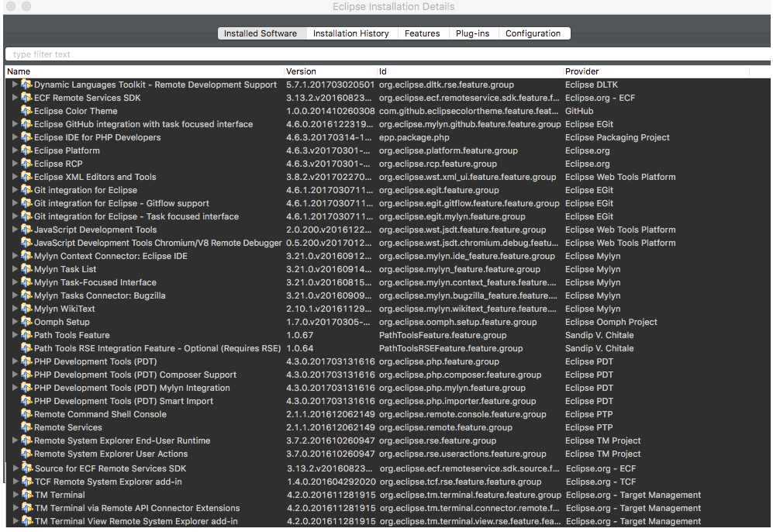Click the Git Task focused interface feature icon
This screenshot has width=773, height=532.
click(26, 216)
